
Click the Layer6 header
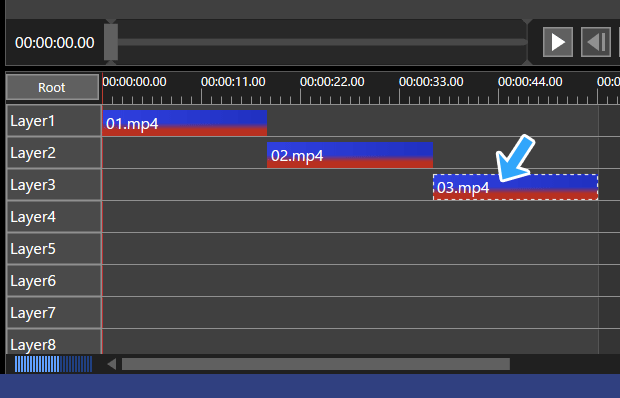(54, 281)
